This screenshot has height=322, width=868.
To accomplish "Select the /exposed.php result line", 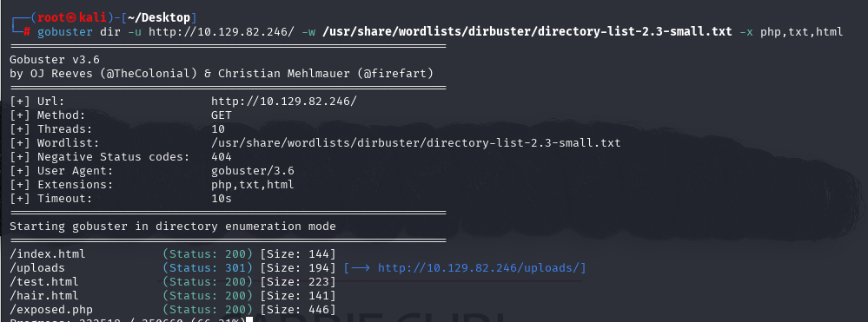I will (173, 310).
